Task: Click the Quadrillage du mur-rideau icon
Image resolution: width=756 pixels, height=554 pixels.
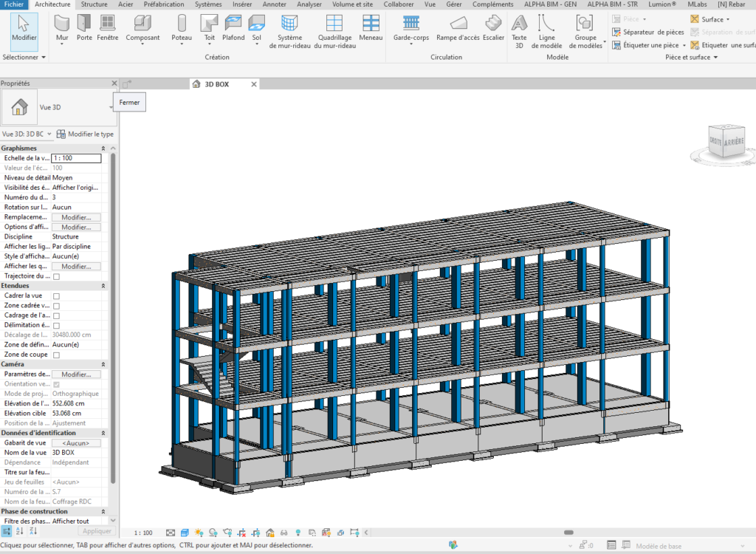Action: click(x=334, y=23)
